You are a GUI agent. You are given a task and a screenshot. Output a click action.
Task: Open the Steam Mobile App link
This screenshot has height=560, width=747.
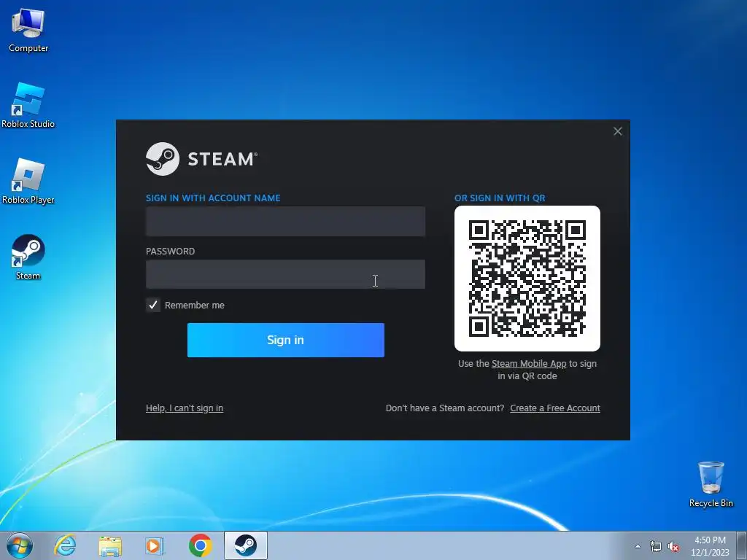tap(529, 364)
